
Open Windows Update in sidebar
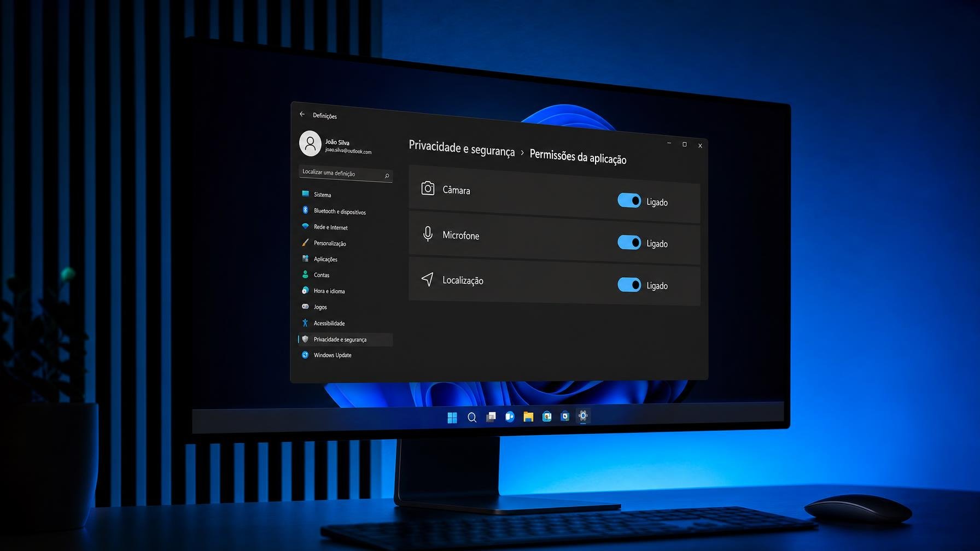coord(346,355)
